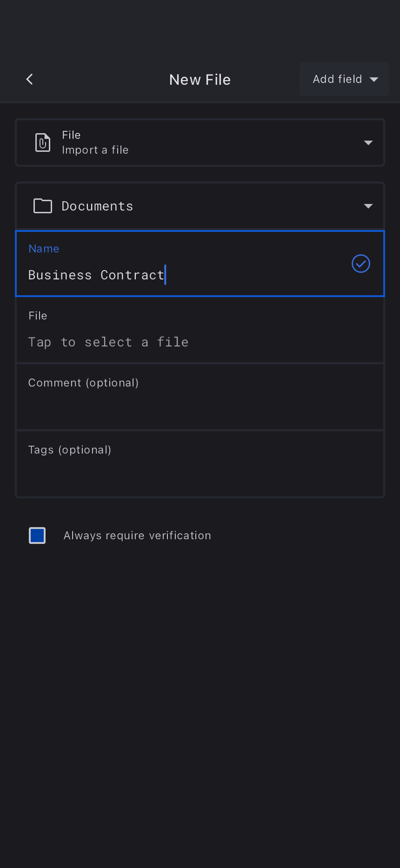
Task: Click the circled checkmark in Name field
Action: pos(360,264)
